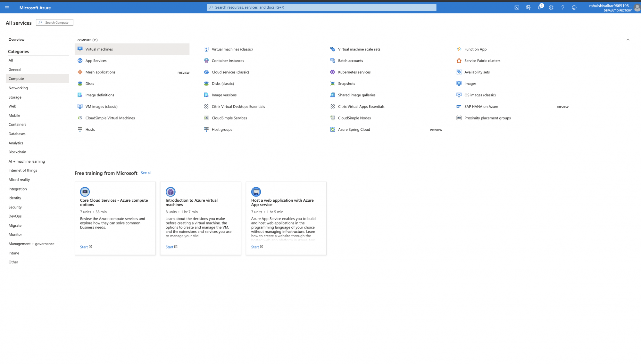Select the Virtual machines service
Image resolution: width=641 pixels, height=364 pixels.
point(99,49)
